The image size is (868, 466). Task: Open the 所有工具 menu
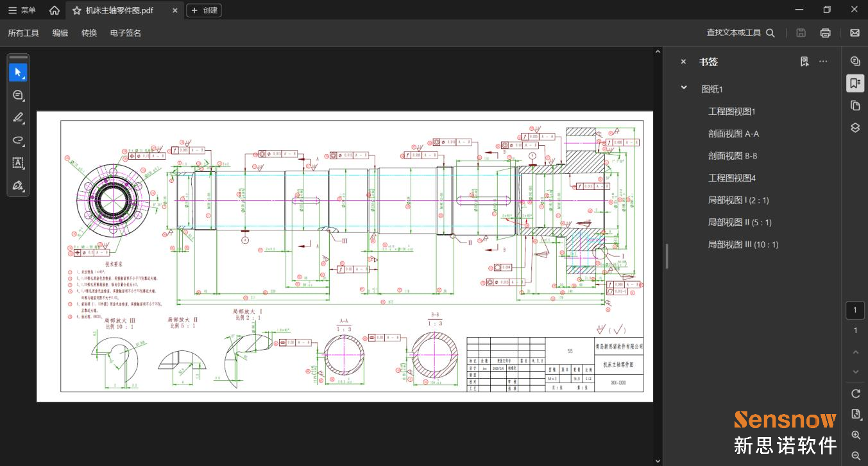pos(23,33)
